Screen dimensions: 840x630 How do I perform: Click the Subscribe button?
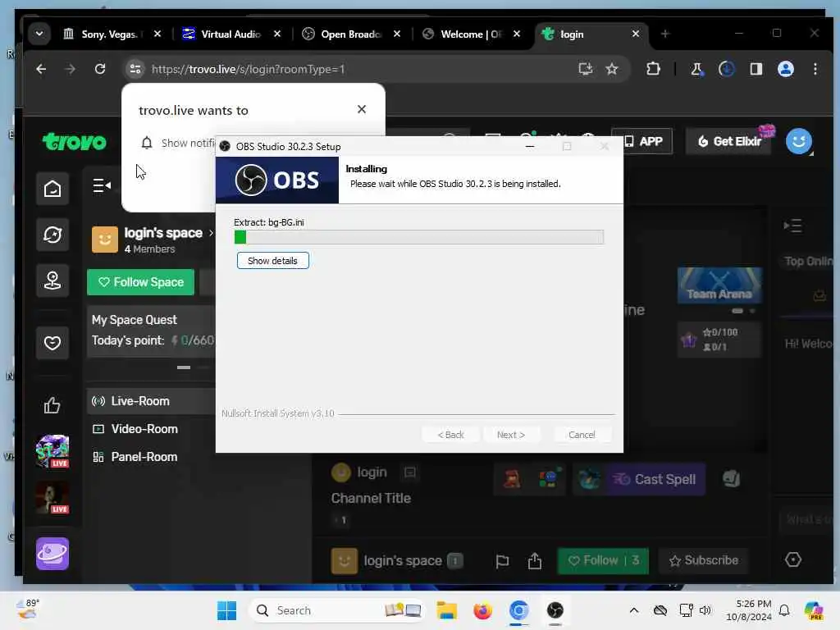click(703, 561)
